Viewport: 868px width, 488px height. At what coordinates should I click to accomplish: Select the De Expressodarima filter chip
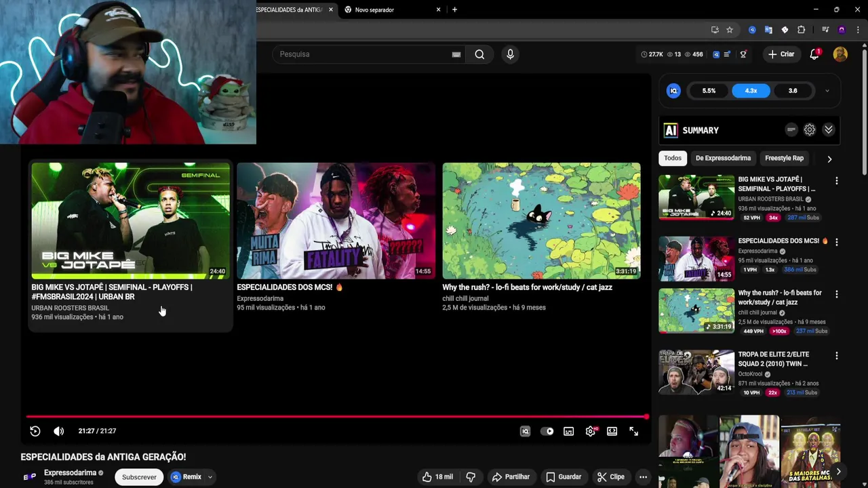[x=723, y=159]
